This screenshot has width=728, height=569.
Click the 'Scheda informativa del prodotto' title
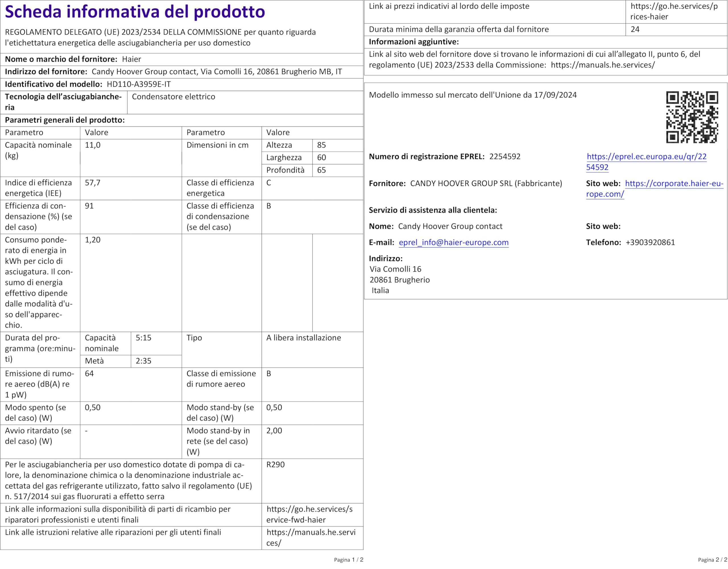point(135,12)
